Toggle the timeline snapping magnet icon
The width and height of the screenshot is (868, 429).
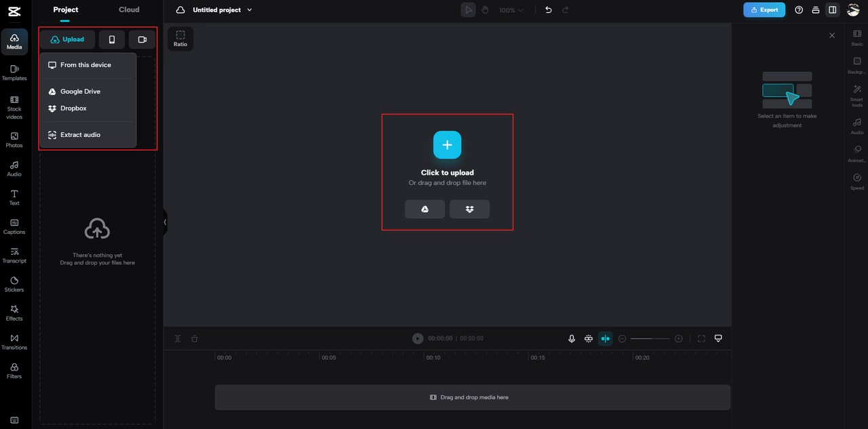589,338
